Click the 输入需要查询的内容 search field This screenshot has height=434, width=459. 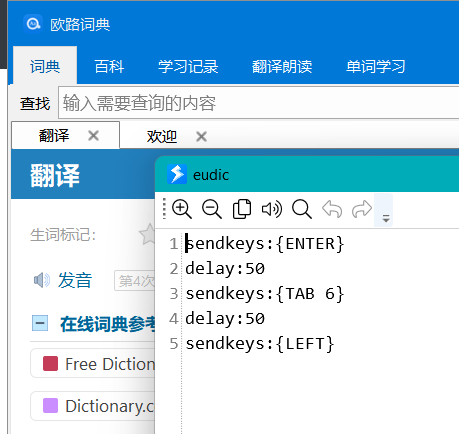click(x=259, y=102)
